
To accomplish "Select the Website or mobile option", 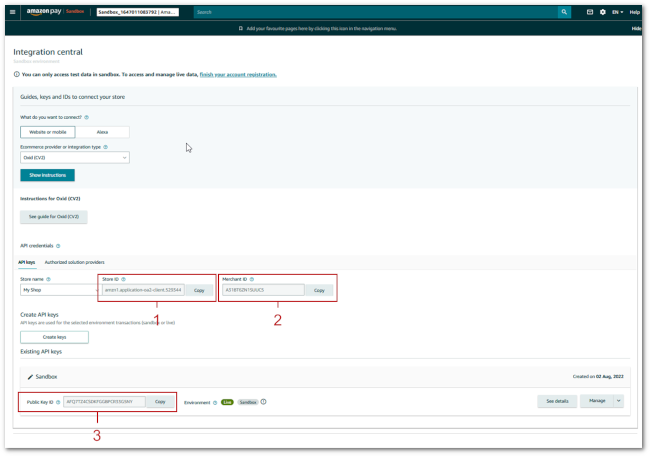I will pyautogui.click(x=45, y=132).
